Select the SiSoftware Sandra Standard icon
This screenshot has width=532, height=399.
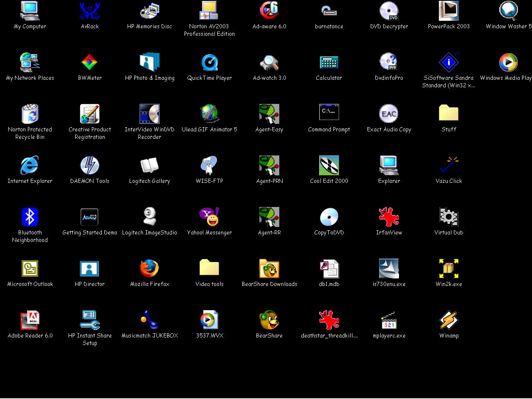[449, 62]
